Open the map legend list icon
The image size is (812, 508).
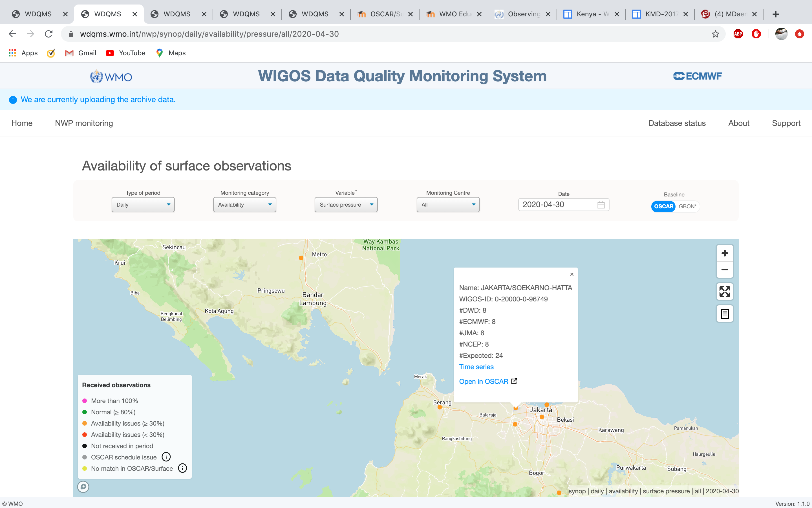[x=724, y=314]
